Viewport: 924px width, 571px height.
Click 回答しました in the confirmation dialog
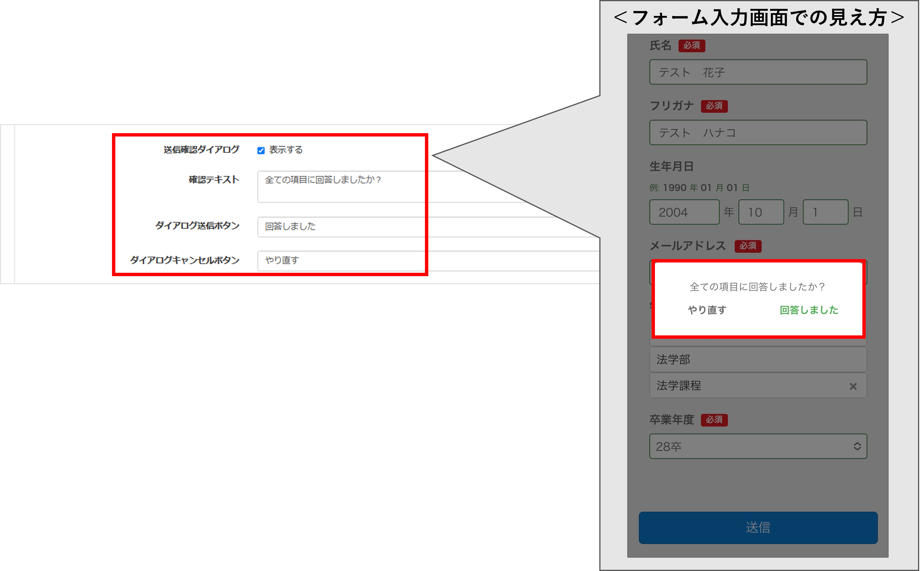click(x=809, y=310)
